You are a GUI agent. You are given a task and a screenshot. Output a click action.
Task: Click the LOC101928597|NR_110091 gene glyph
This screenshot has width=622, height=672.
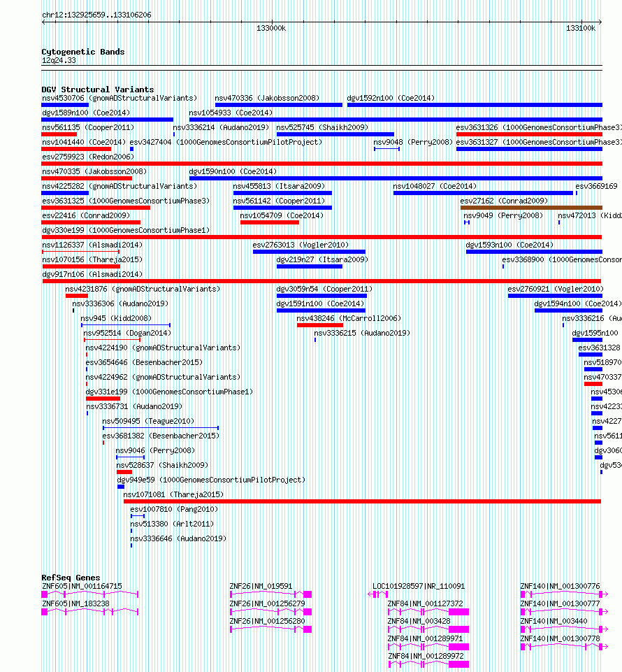point(378,594)
